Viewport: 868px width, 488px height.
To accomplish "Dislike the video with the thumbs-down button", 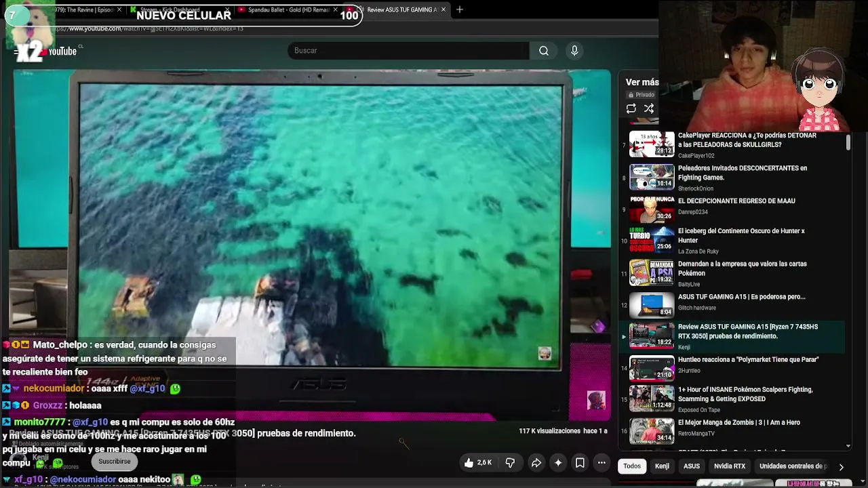I will point(510,463).
